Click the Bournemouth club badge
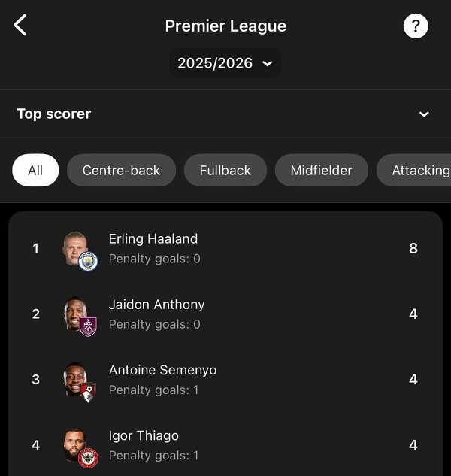The width and height of the screenshot is (451, 476). (x=88, y=392)
